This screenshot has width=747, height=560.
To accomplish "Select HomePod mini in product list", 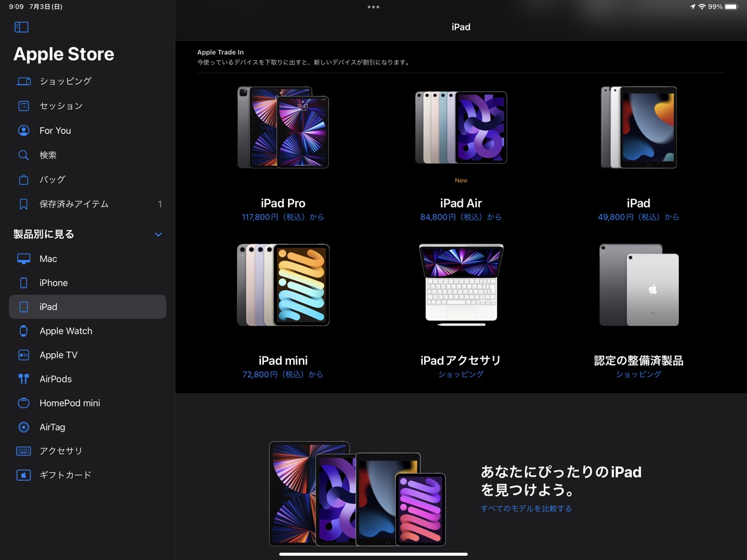I will [x=87, y=403].
